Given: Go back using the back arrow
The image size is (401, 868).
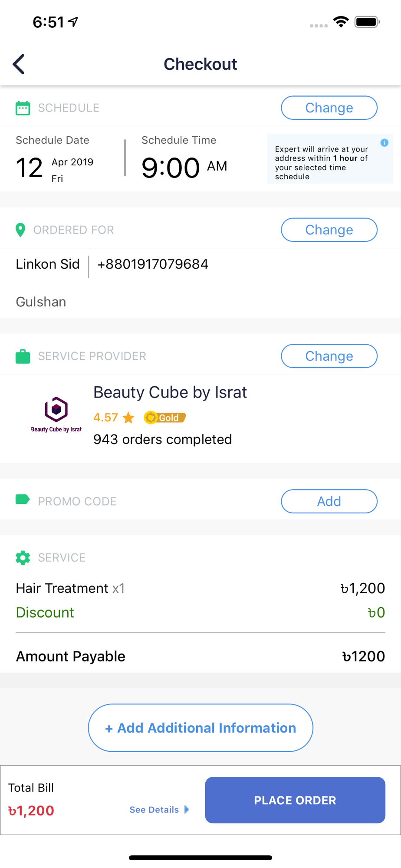Looking at the screenshot, I should click(x=19, y=64).
